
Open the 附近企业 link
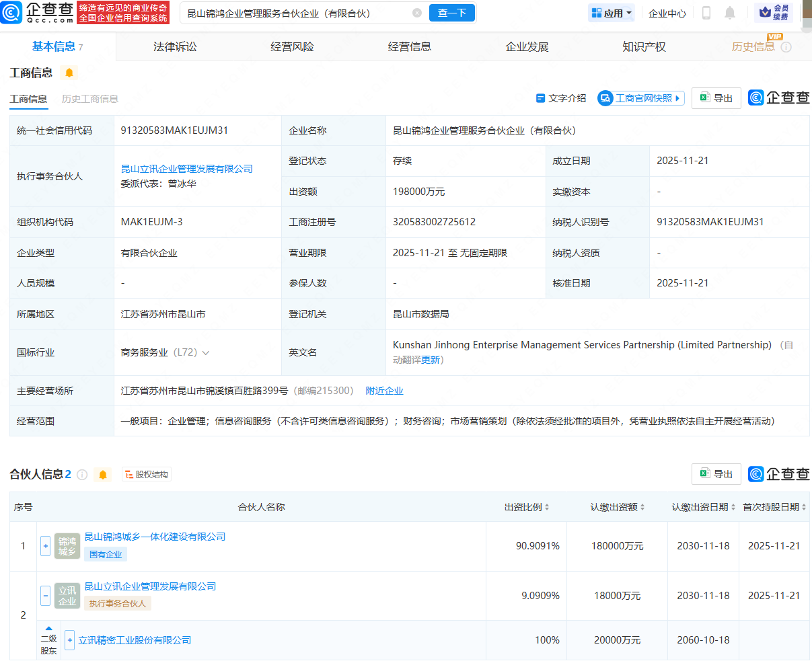coord(384,389)
